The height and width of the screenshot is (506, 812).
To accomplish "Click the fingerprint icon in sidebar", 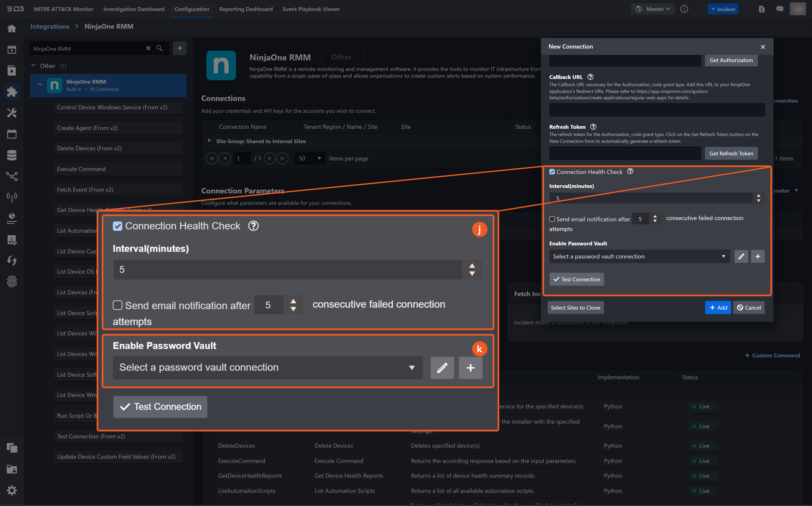I will pos(12,282).
